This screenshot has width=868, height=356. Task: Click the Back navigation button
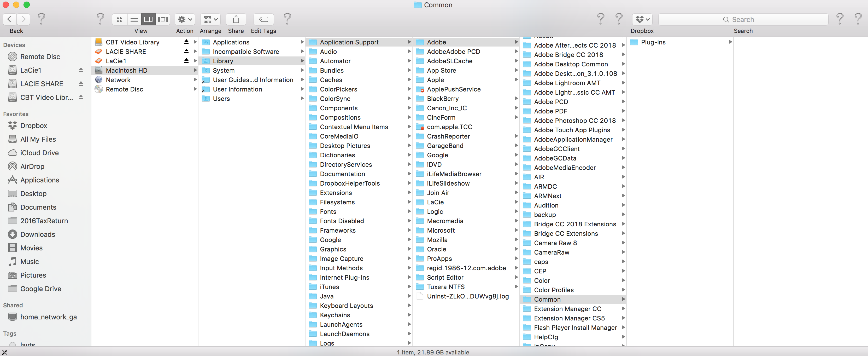(10, 19)
